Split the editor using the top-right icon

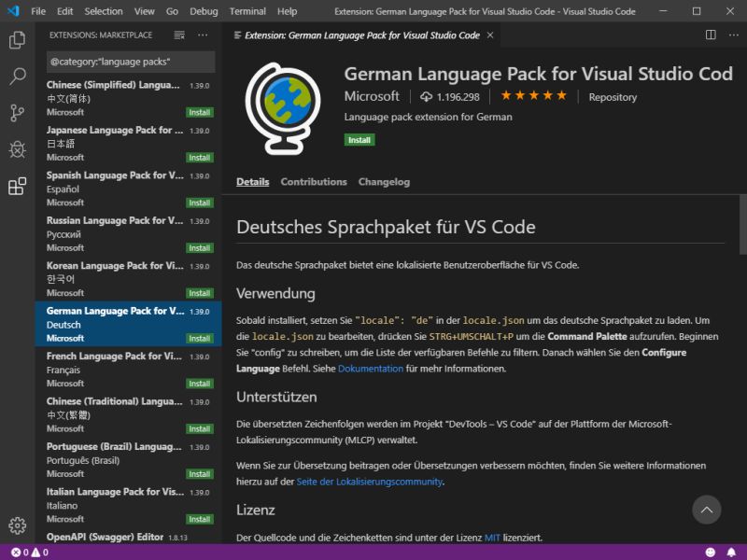(x=710, y=34)
